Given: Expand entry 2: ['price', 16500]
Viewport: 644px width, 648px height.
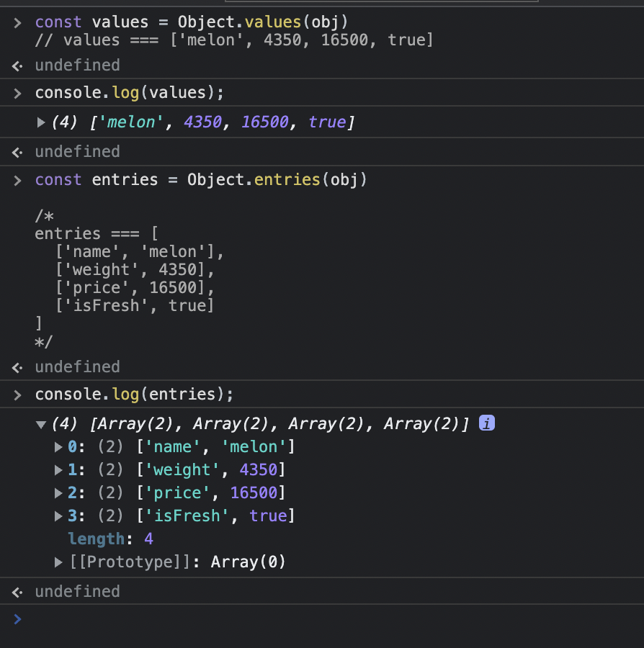Looking at the screenshot, I should point(58,493).
